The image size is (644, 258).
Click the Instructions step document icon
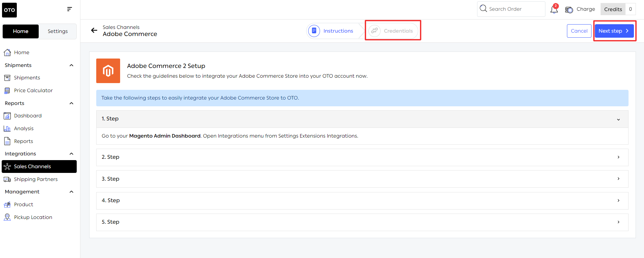tap(314, 31)
